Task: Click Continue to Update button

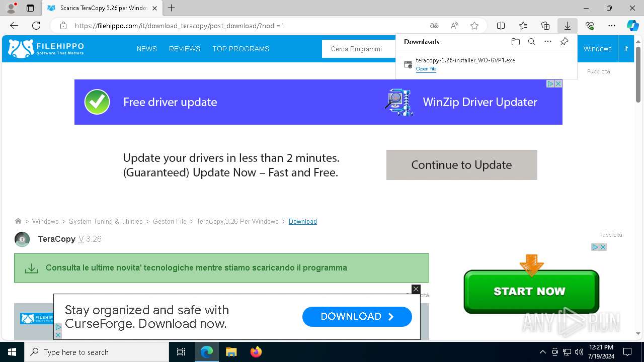Action: click(x=461, y=165)
